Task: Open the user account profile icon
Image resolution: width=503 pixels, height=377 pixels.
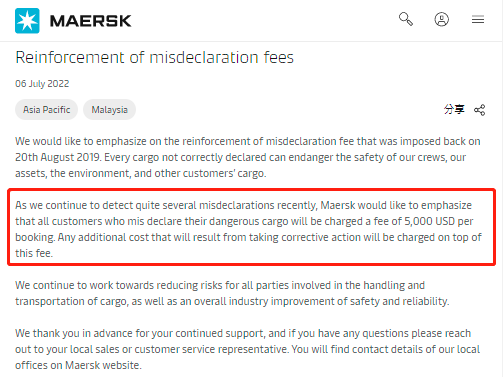Action: pos(441,19)
